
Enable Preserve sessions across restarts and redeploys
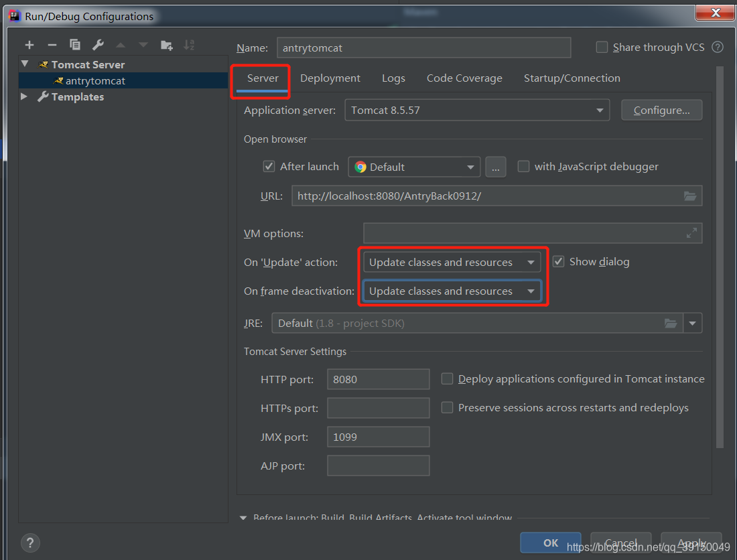(447, 407)
